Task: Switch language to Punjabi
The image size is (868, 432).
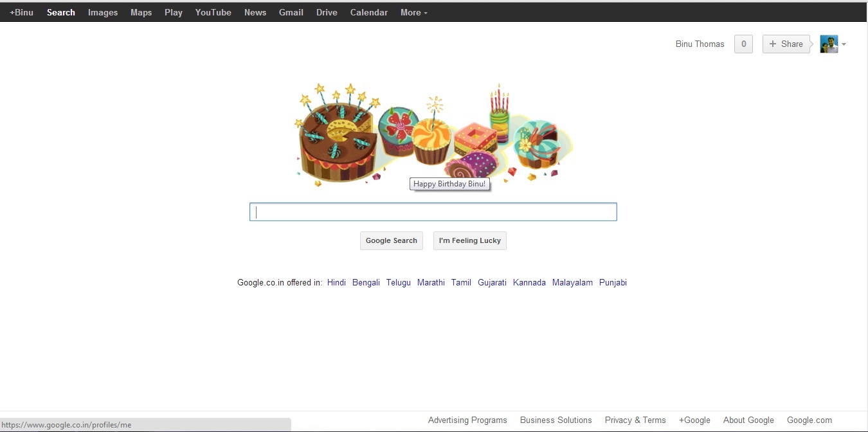Action: [x=613, y=282]
